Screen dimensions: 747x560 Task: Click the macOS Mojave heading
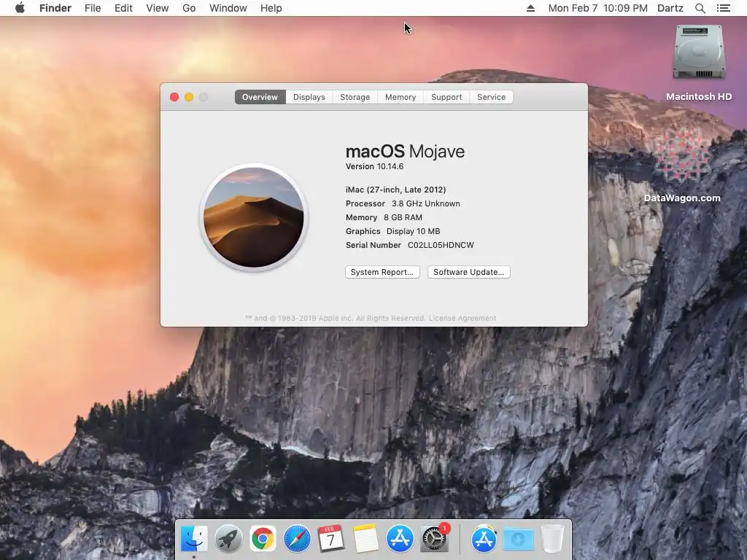point(405,152)
